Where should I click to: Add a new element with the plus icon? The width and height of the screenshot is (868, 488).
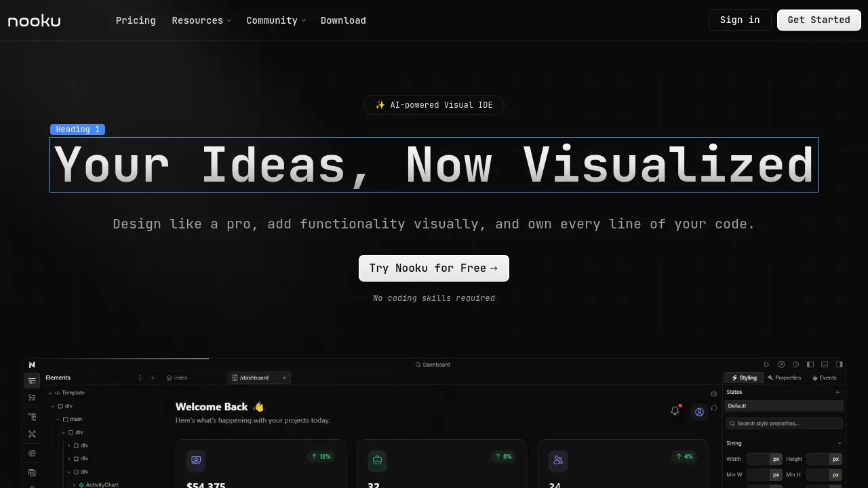(x=153, y=378)
